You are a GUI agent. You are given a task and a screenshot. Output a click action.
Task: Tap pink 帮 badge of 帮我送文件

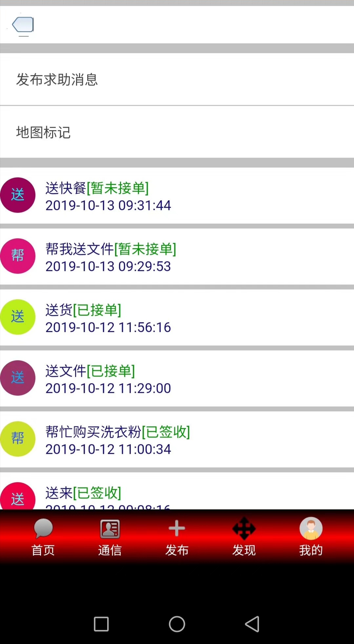coord(18,256)
